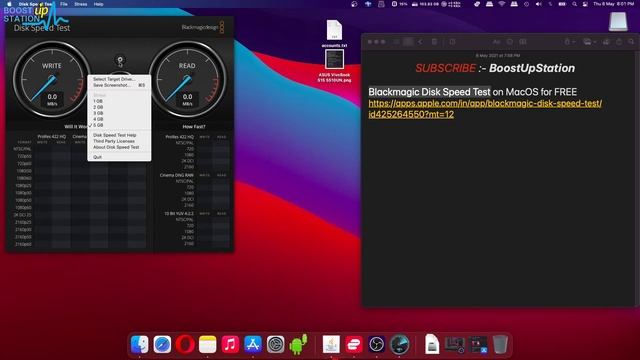
Task: Click the checklist icon in Notes toolbar
Action: point(510,42)
